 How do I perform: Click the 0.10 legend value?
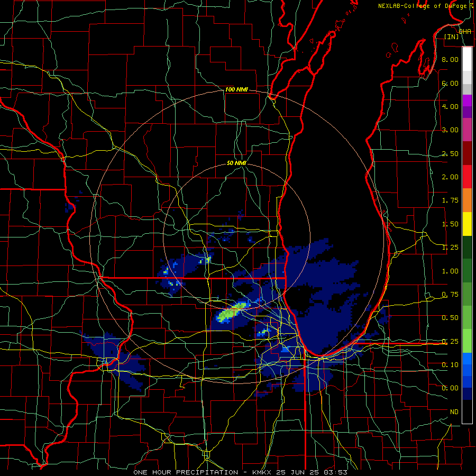click(450, 365)
